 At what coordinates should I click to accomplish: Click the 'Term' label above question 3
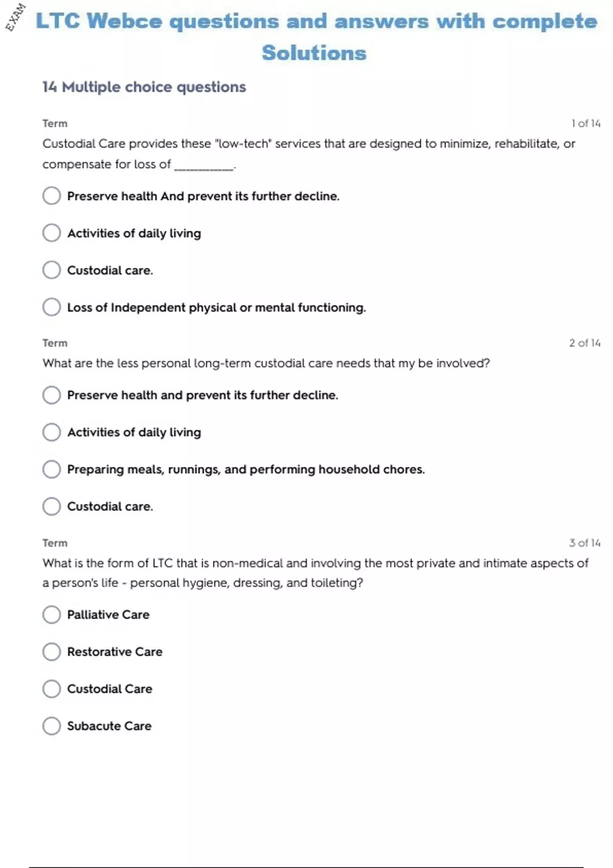[x=55, y=543]
